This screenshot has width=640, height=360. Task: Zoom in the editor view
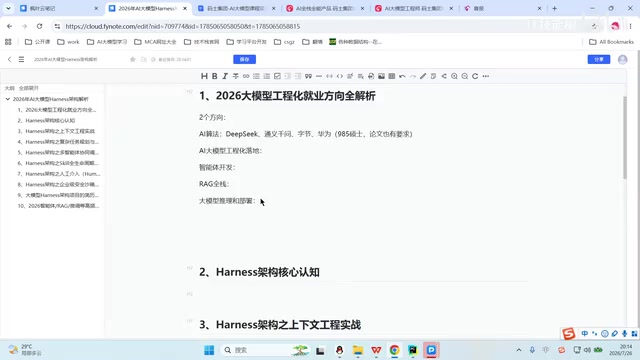(x=454, y=76)
